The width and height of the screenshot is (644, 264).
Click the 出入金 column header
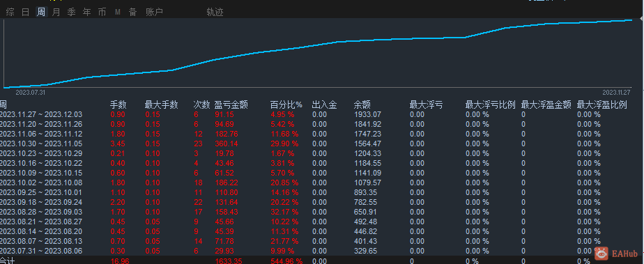tap(325, 104)
